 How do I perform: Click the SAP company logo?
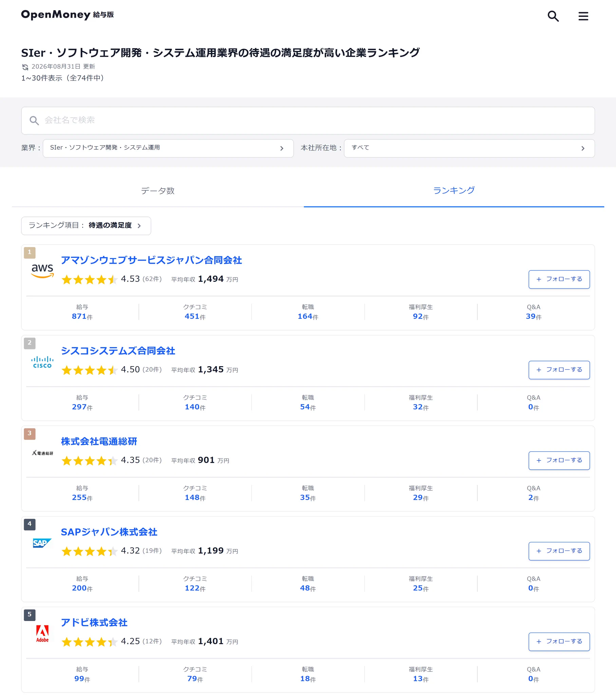point(42,543)
